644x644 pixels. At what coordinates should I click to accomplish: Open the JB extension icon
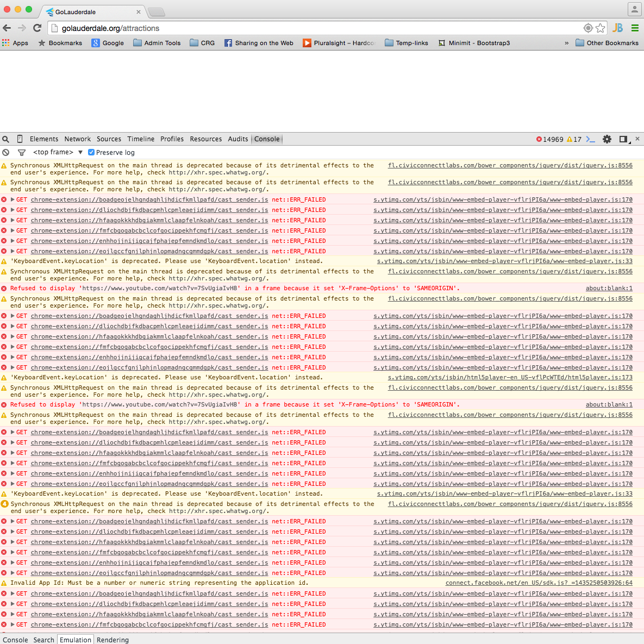pos(617,28)
